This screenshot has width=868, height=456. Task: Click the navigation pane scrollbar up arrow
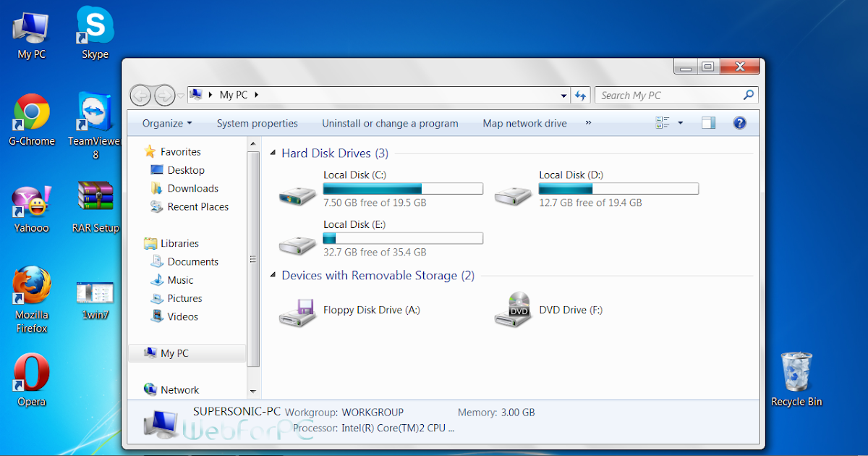253,142
